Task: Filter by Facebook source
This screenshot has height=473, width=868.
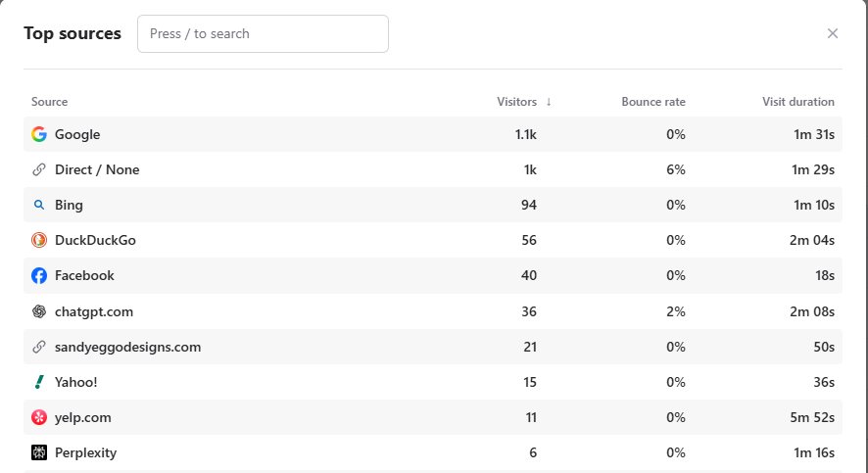Action: [84, 275]
